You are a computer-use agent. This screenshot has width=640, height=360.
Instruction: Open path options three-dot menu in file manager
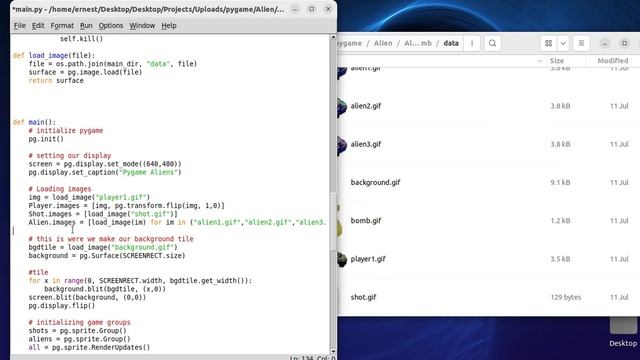click(x=472, y=43)
